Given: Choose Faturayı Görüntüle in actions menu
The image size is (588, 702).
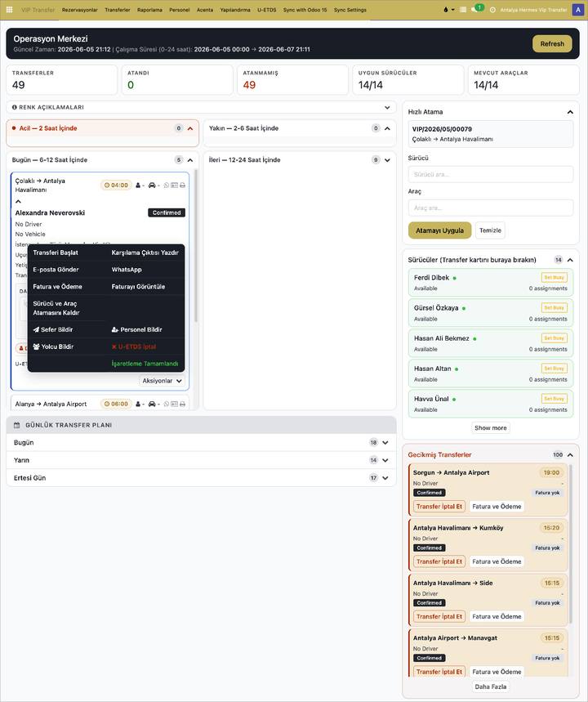Looking at the screenshot, I should pos(138,287).
